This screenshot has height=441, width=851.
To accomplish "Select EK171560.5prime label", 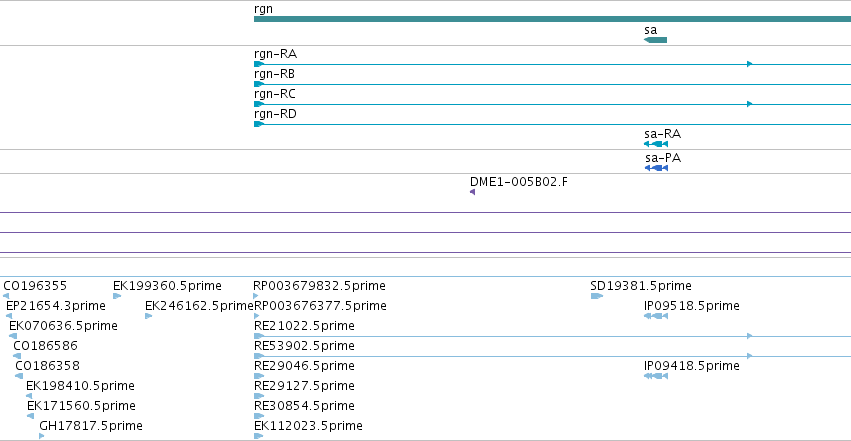I will pos(81,407).
